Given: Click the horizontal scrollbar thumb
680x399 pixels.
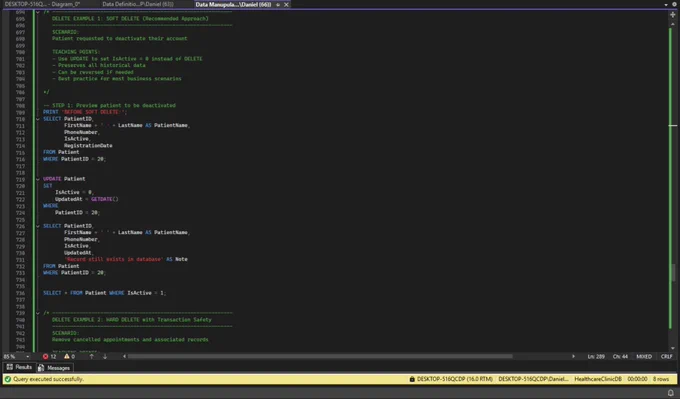Looking at the screenshot, I should point(320,356).
